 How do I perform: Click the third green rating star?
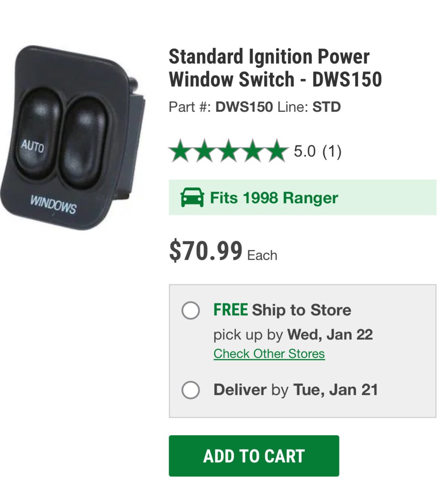(x=228, y=151)
